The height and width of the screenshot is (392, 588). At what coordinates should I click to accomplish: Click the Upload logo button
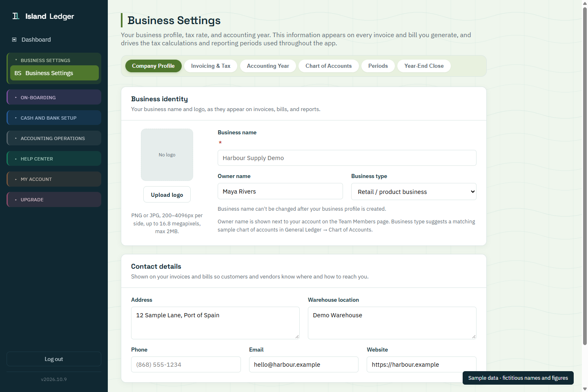click(167, 195)
